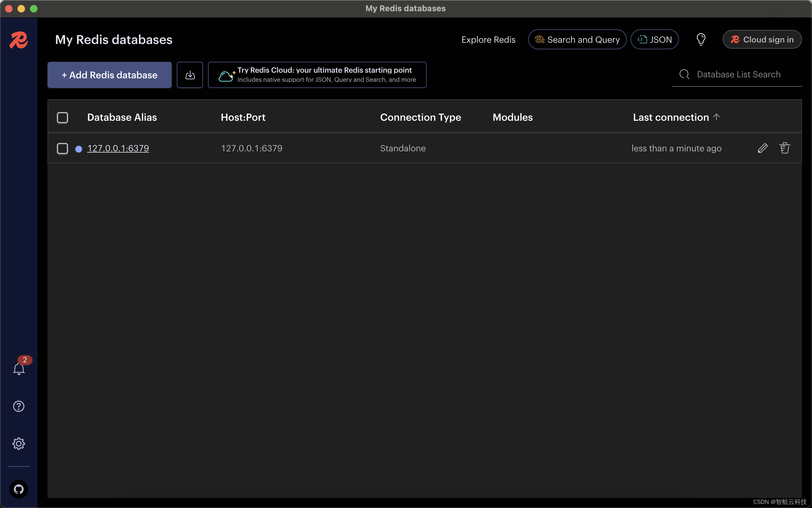Open settings via the gear icon
Viewport: 812px width, 508px height.
(x=19, y=444)
